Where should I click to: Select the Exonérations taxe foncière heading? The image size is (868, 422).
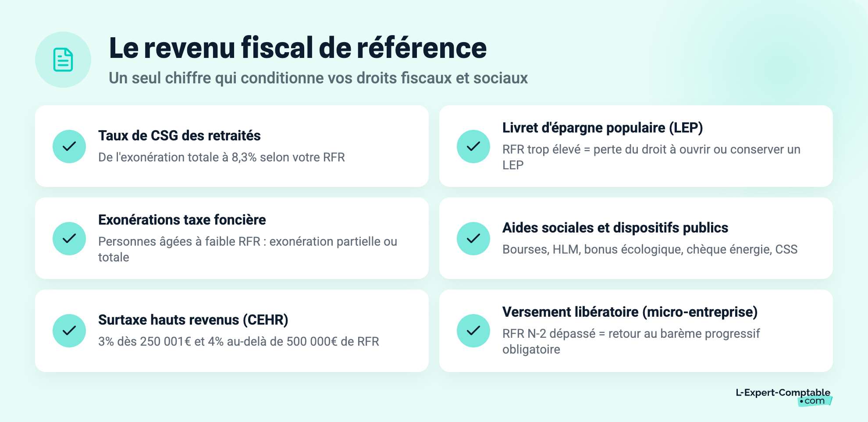coord(182,220)
